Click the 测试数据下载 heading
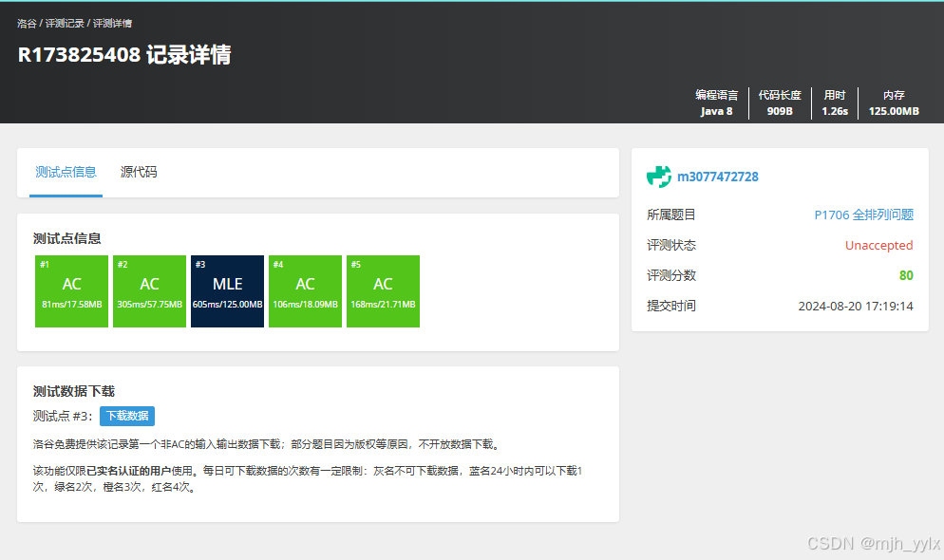The image size is (944, 560). click(74, 392)
